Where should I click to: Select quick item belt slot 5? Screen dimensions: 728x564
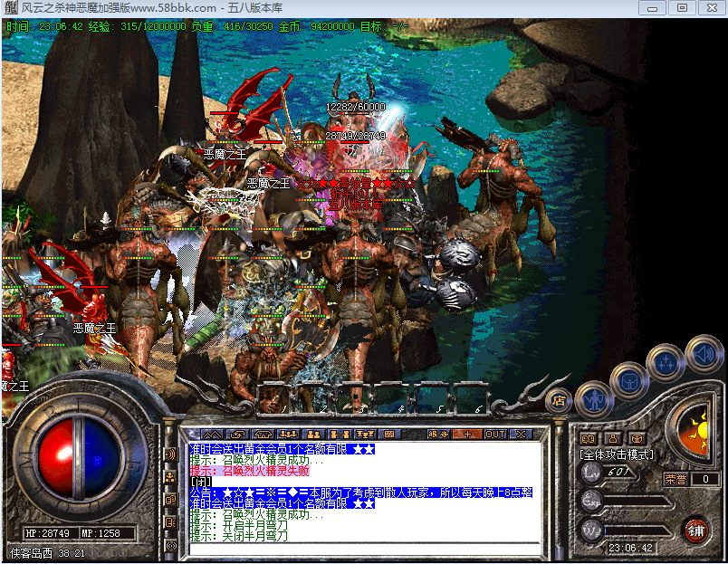click(x=431, y=398)
